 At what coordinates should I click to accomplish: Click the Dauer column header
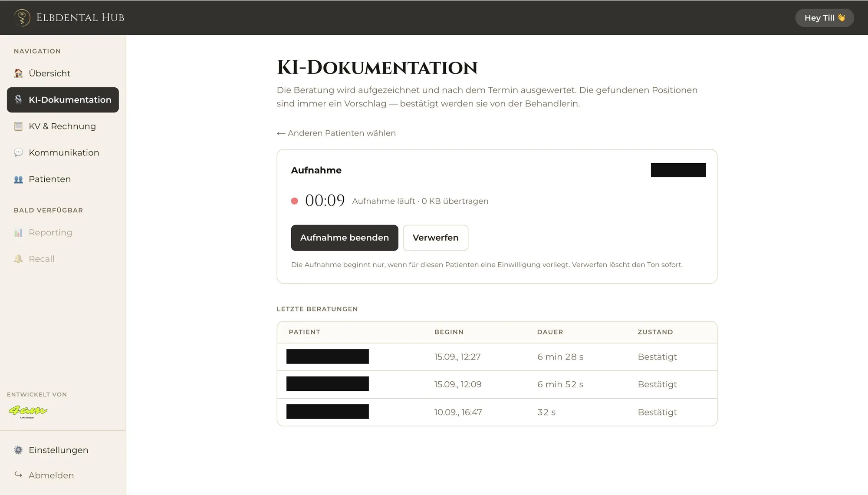(550, 332)
